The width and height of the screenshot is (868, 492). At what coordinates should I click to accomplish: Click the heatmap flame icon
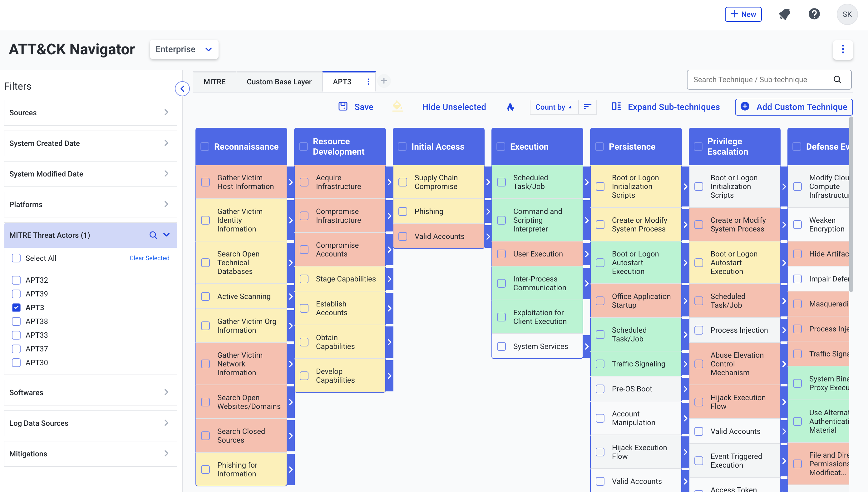(510, 107)
